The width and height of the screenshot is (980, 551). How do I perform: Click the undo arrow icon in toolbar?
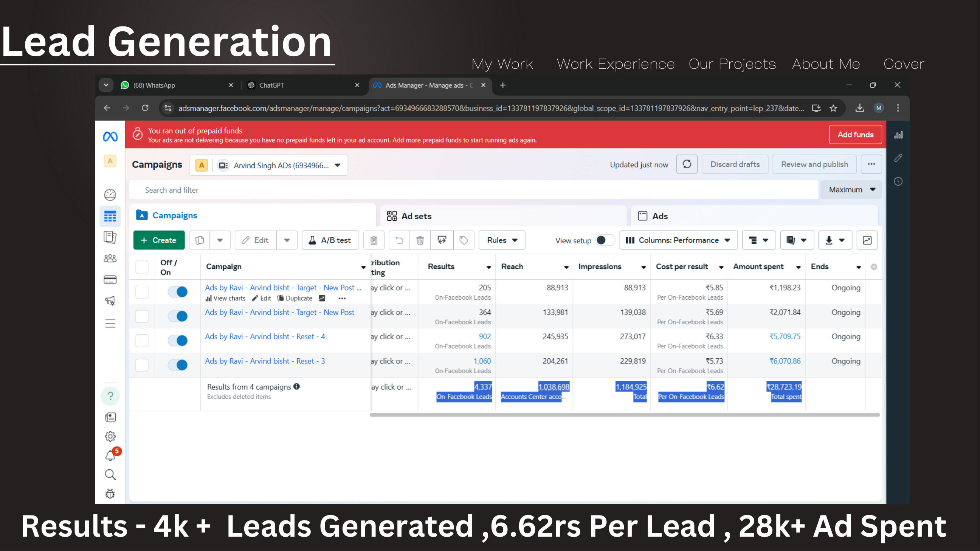[399, 240]
